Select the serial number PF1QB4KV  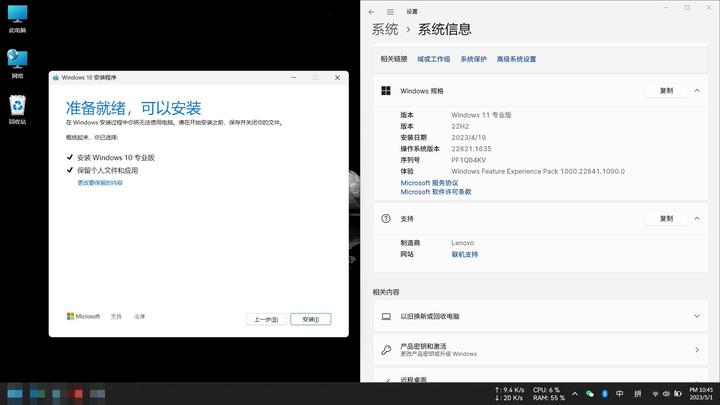tap(468, 160)
